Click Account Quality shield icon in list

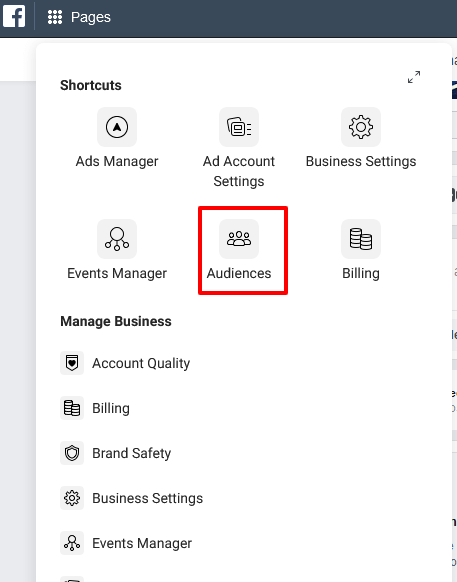(x=72, y=363)
